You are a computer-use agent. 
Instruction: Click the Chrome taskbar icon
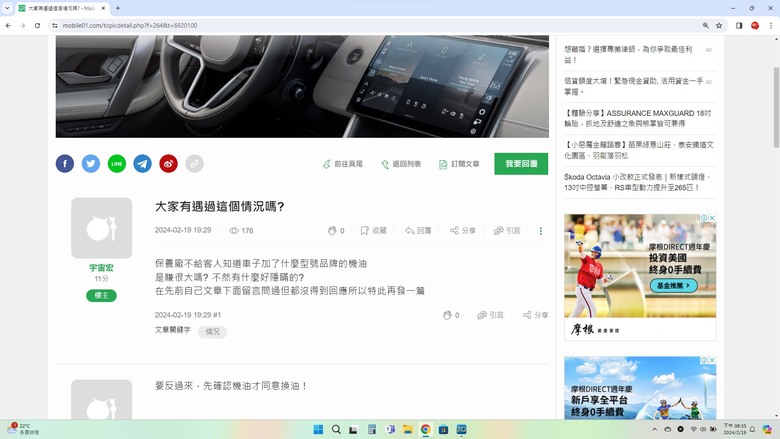pyautogui.click(x=425, y=430)
